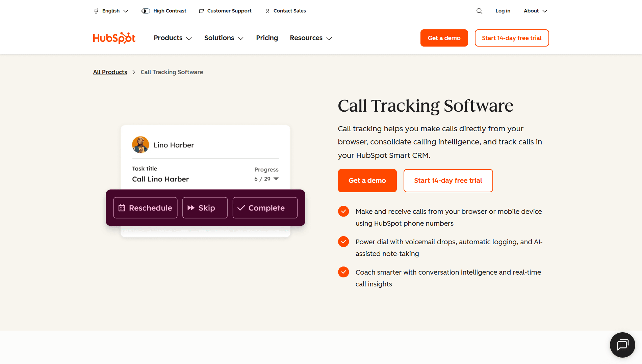
Task: Click the check icon beside 'Make and receive calls'
Action: pyautogui.click(x=343, y=212)
